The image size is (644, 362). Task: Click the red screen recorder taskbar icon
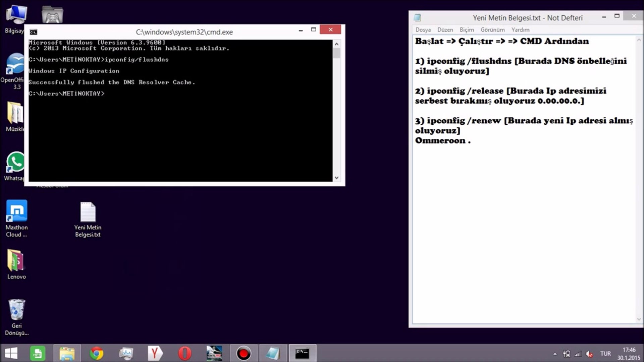pos(244,353)
